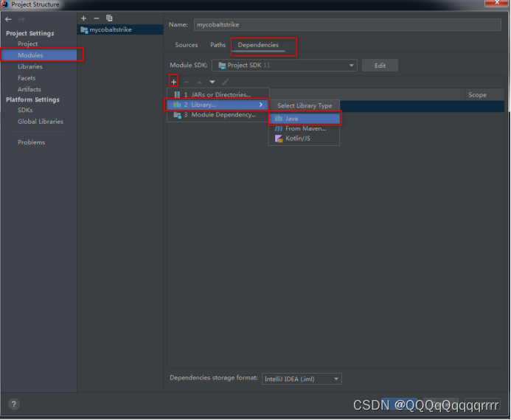Open Problems section

coord(31,142)
